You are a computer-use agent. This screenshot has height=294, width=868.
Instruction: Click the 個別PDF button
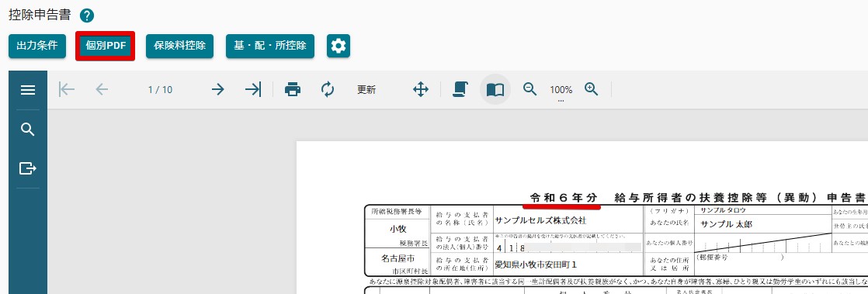tap(105, 46)
